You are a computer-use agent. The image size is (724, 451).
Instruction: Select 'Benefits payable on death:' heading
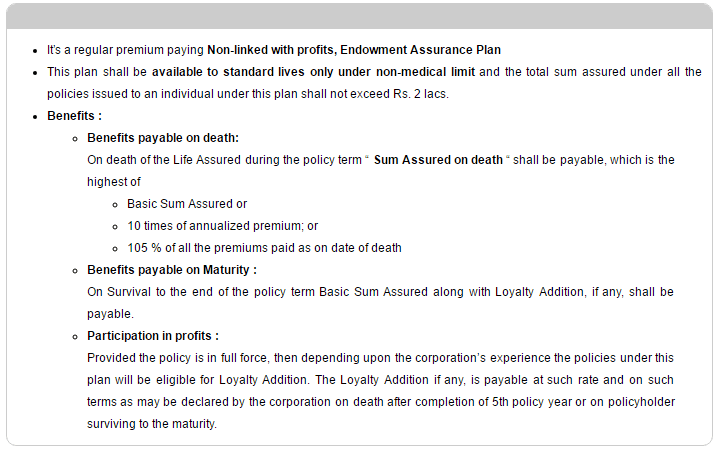coord(163,138)
